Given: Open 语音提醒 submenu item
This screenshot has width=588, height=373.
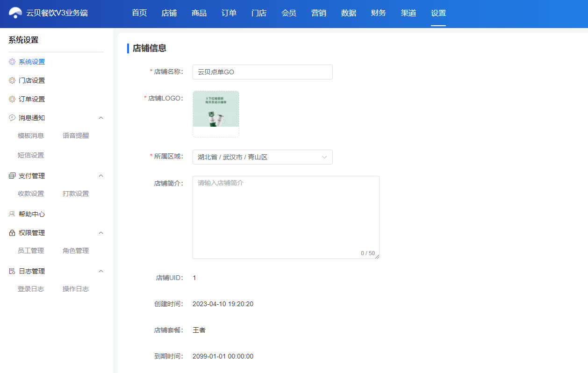Looking at the screenshot, I should pyautogui.click(x=76, y=136).
